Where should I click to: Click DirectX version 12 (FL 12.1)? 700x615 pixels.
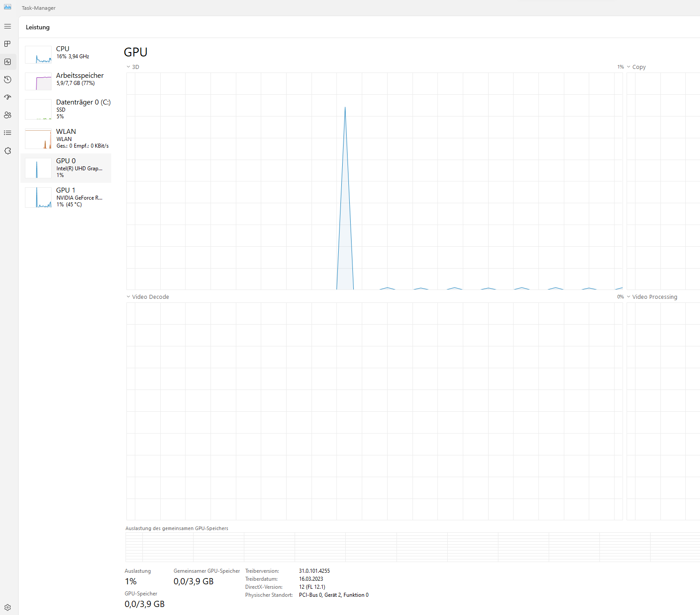pyautogui.click(x=312, y=587)
